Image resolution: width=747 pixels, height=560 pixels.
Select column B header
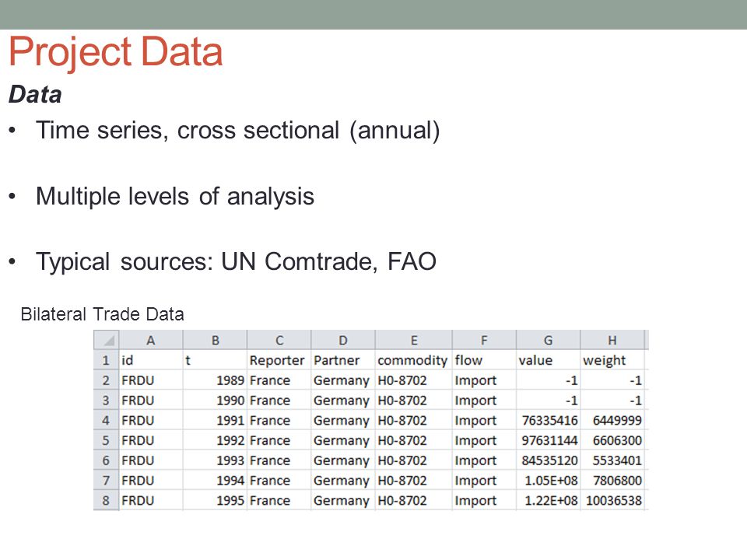[x=215, y=341]
